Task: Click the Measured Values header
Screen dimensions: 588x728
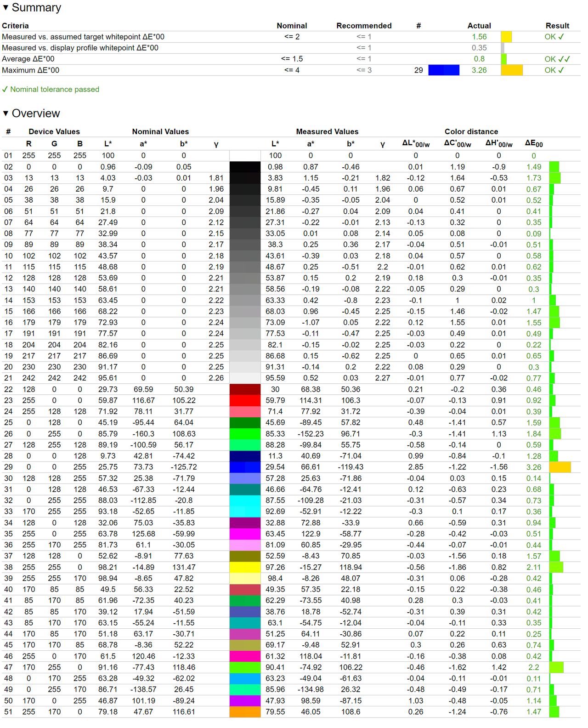Action: pos(327,131)
